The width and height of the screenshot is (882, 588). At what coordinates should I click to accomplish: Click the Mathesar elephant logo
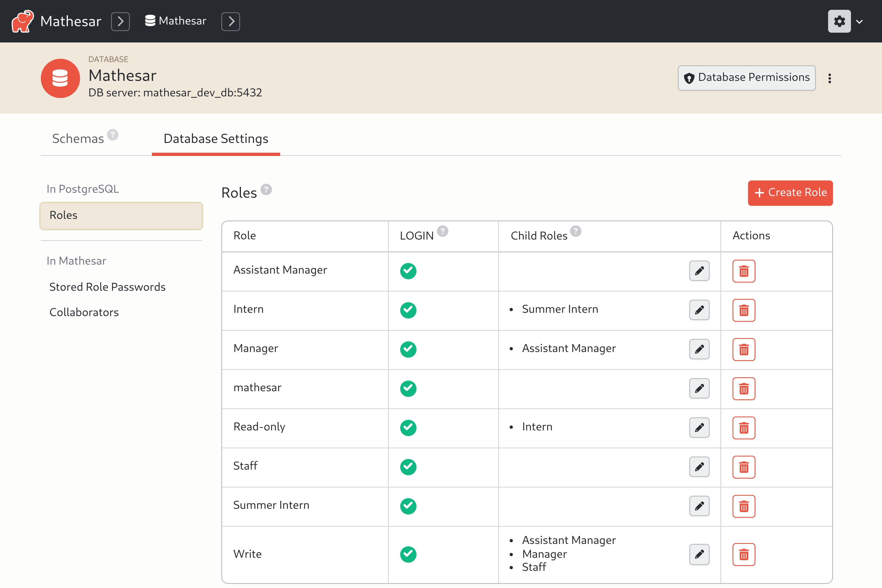[x=22, y=21]
